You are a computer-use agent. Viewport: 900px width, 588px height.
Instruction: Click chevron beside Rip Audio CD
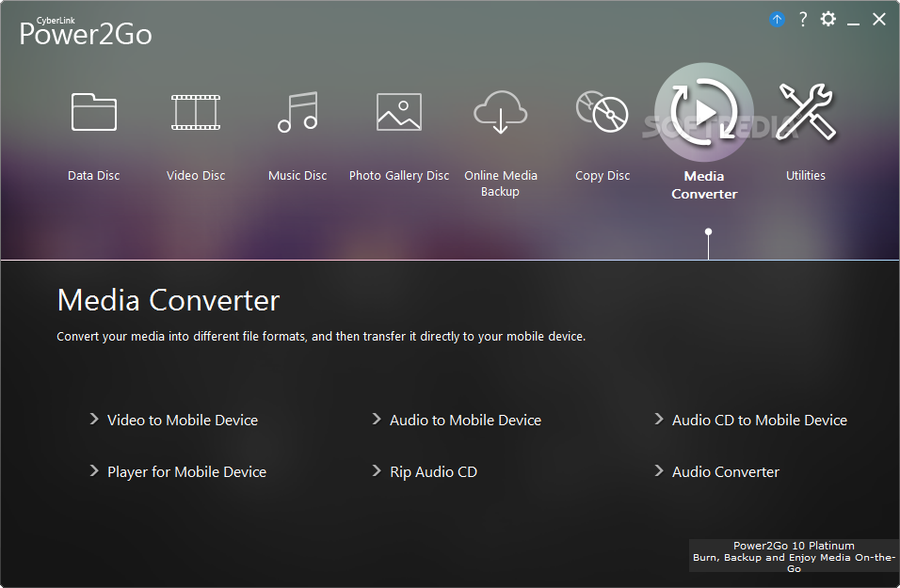pos(377,471)
